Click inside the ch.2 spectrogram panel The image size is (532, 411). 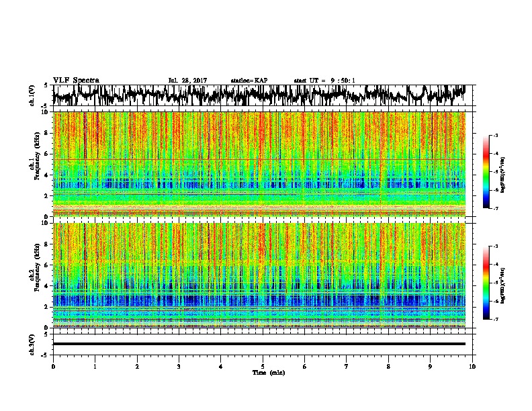tap(259, 275)
